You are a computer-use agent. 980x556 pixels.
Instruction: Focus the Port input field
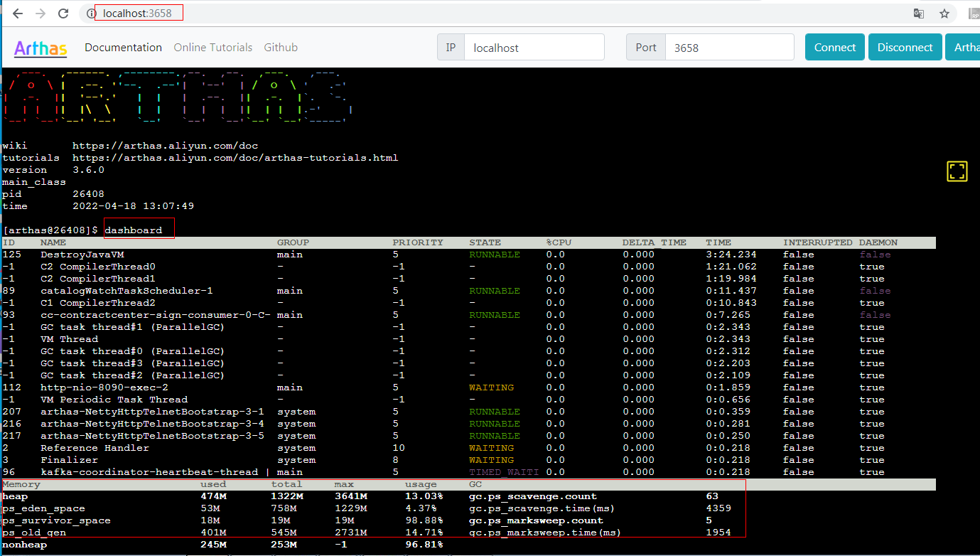730,48
